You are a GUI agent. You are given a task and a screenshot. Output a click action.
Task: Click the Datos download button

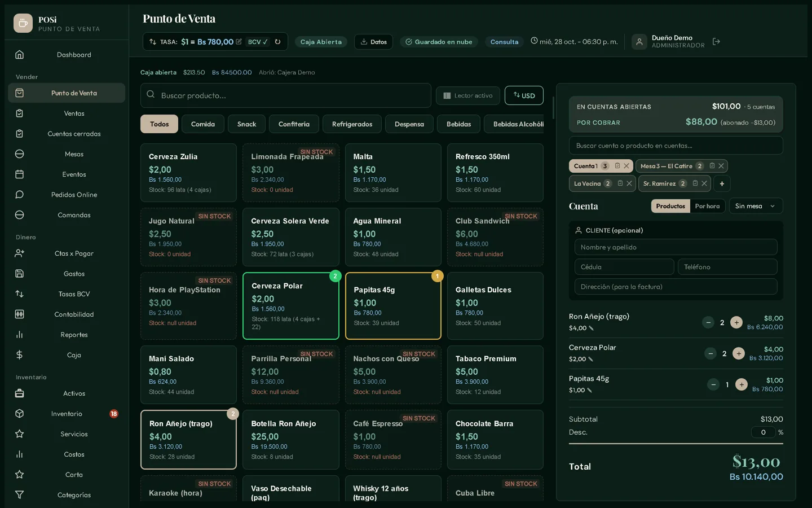pos(373,42)
